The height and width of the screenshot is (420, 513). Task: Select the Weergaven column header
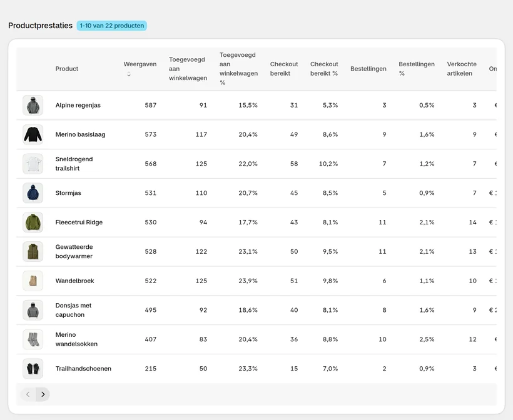click(x=140, y=64)
